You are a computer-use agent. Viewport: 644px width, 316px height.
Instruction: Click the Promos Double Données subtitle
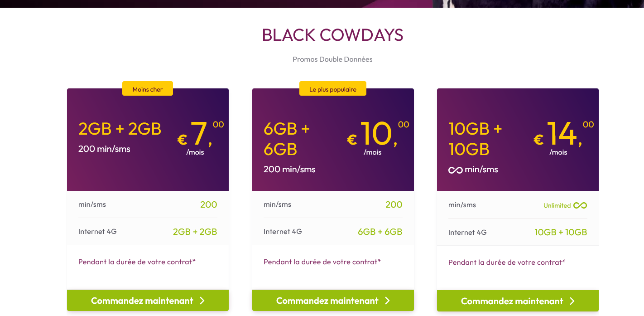click(332, 59)
